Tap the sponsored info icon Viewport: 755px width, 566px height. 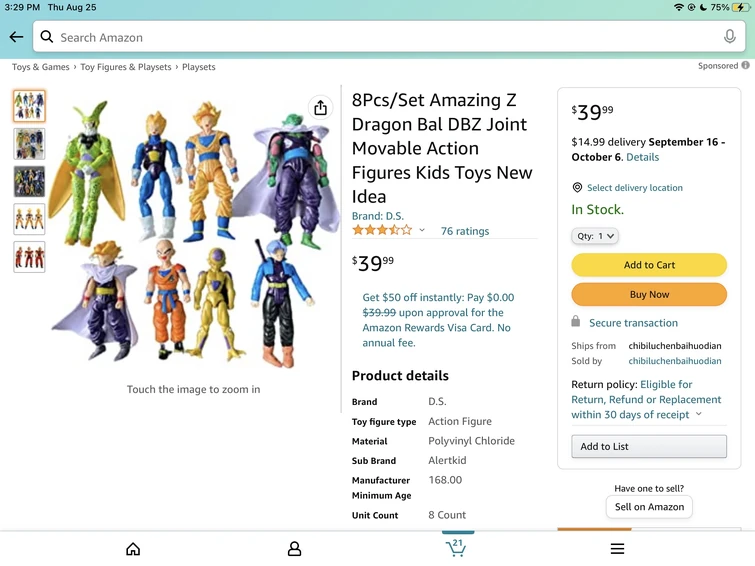(745, 66)
